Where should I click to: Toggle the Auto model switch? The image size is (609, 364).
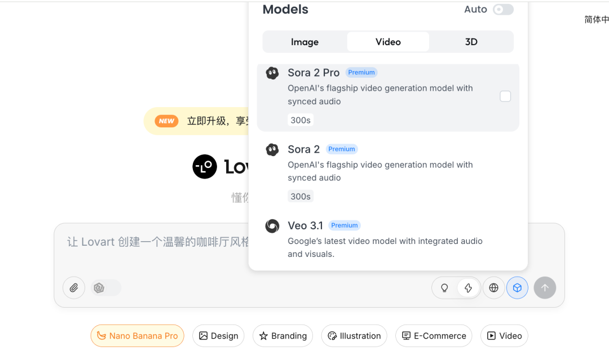coord(504,10)
